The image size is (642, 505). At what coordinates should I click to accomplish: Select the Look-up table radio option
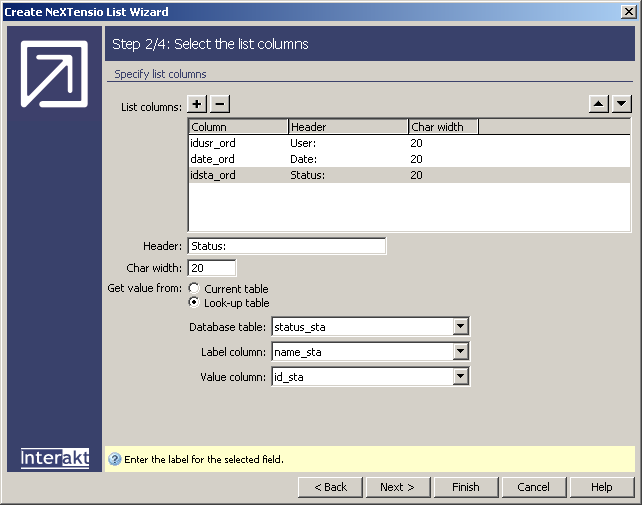[x=194, y=303]
